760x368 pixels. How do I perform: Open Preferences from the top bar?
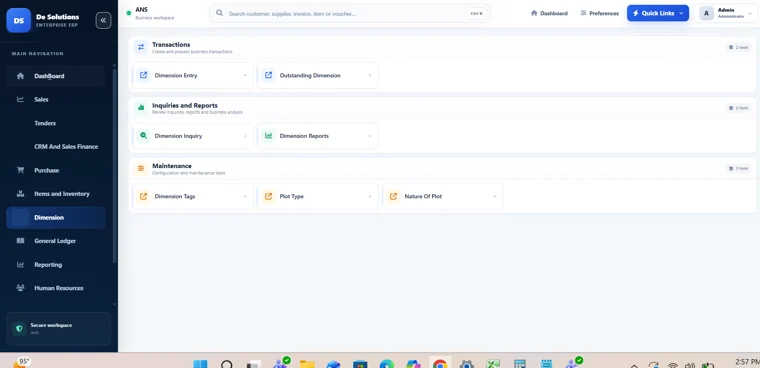[x=600, y=14]
